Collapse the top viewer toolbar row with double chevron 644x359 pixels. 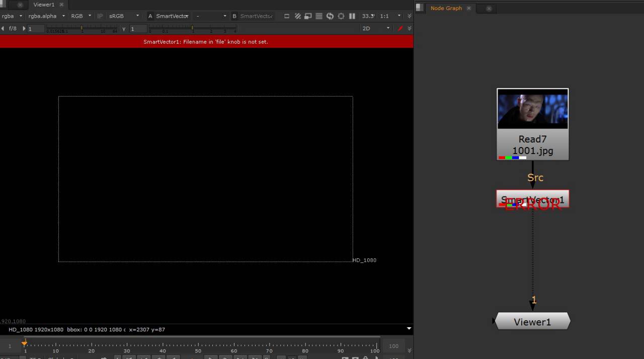(409, 16)
